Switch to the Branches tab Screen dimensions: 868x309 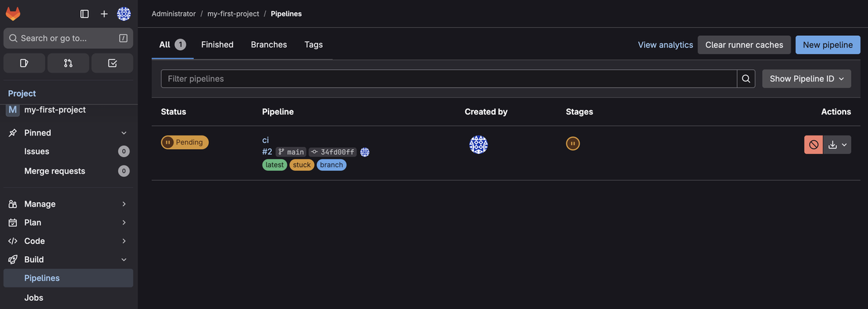(269, 45)
